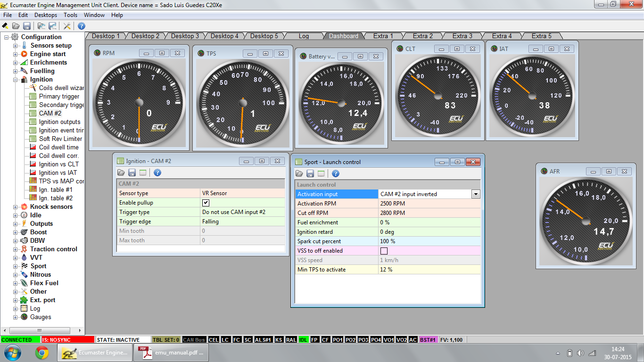This screenshot has width=644, height=362.
Task: Click save icon in Launch control window
Action: [310, 173]
